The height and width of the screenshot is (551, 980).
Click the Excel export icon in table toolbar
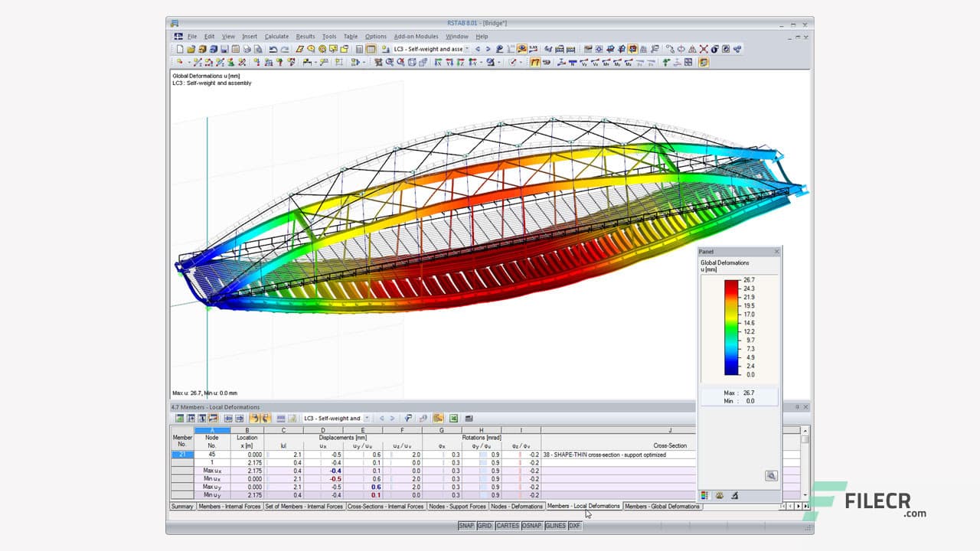[453, 419]
